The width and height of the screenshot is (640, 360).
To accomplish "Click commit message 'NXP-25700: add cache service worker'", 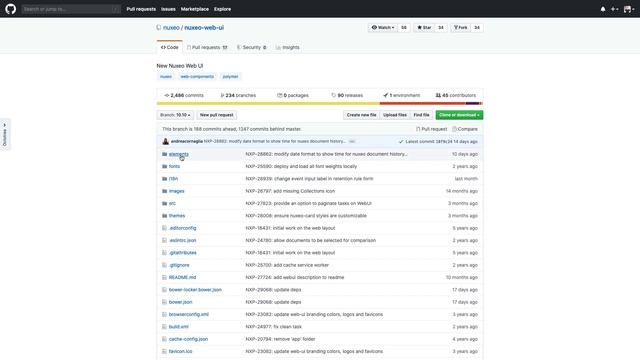I will click(x=287, y=265).
